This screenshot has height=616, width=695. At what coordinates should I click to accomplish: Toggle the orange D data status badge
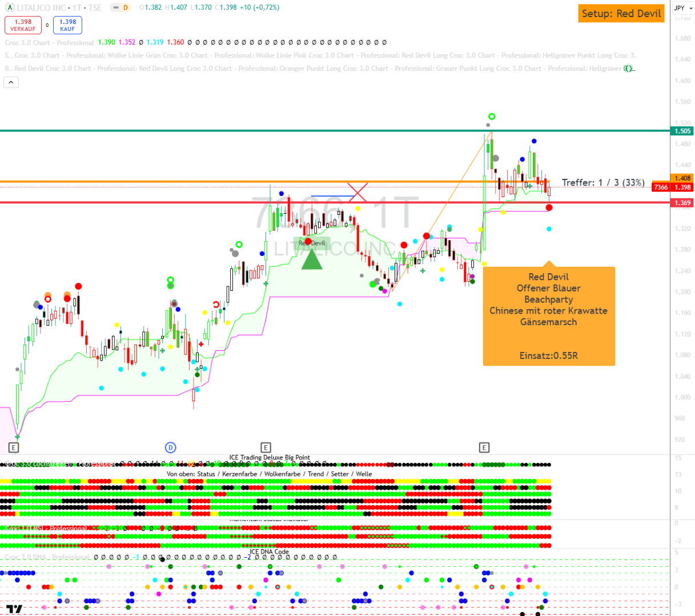(125, 8)
